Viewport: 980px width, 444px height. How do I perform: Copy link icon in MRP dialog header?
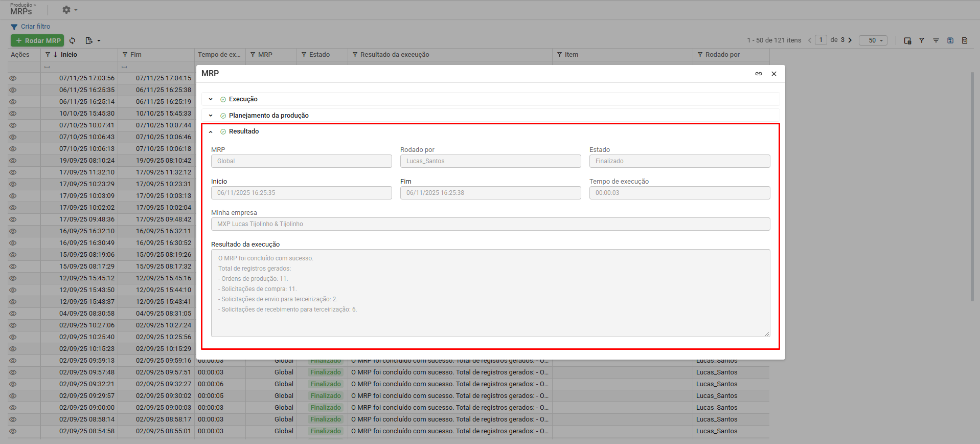pyautogui.click(x=759, y=74)
